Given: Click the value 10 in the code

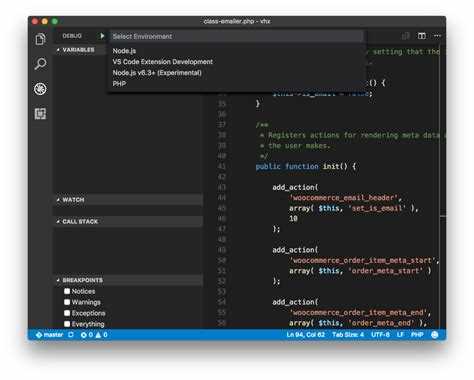Looking at the screenshot, I should click(293, 219).
